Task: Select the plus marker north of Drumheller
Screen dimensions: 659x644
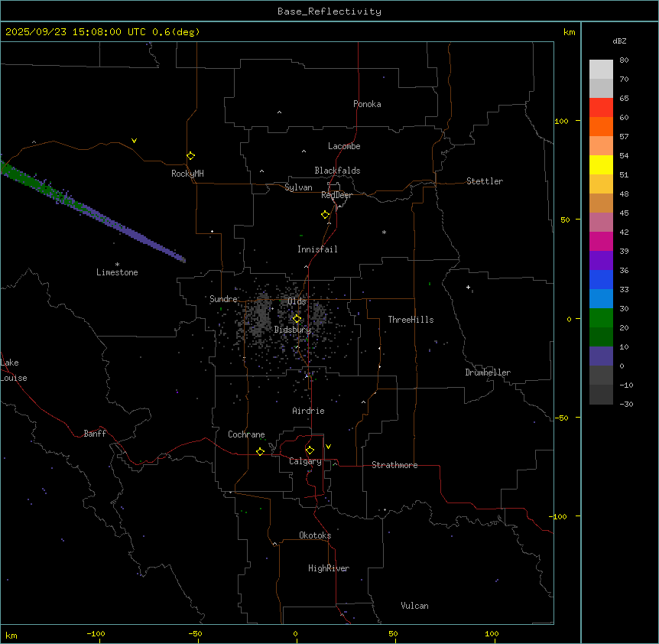Action: coord(469,288)
